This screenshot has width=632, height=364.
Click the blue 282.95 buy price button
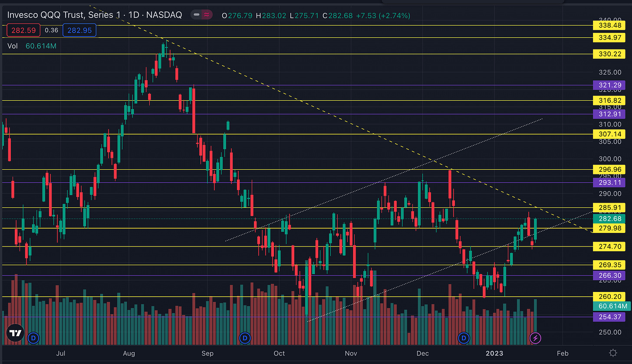(79, 30)
